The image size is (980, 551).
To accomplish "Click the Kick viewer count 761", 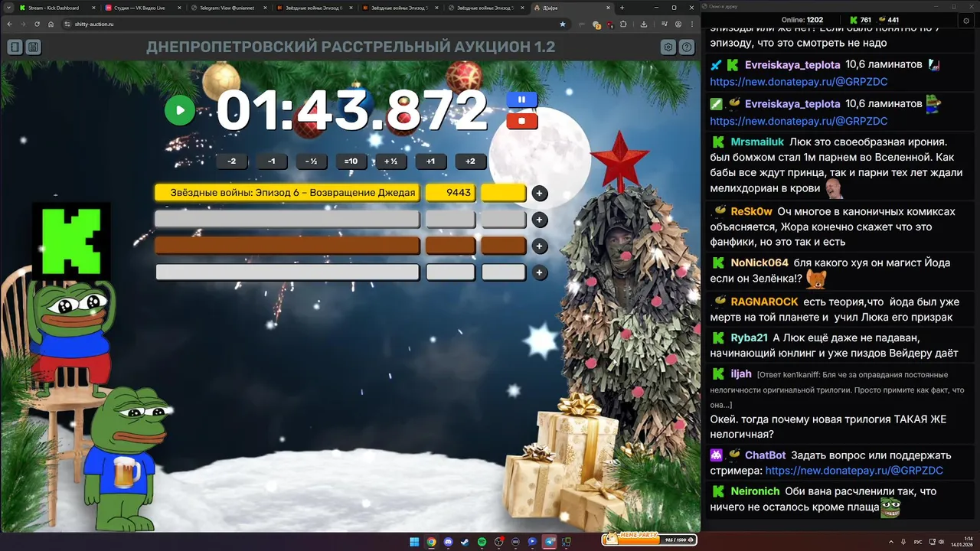I will (861, 19).
